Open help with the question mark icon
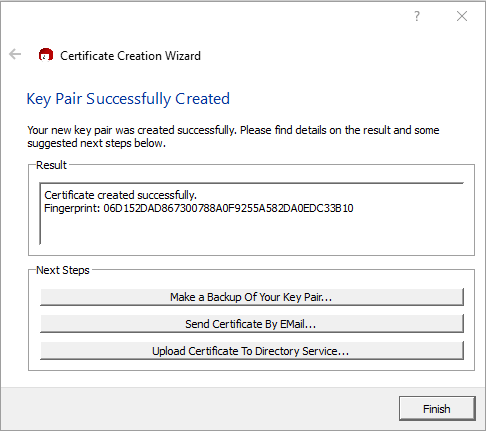This screenshot has height=431, width=486. 417,16
